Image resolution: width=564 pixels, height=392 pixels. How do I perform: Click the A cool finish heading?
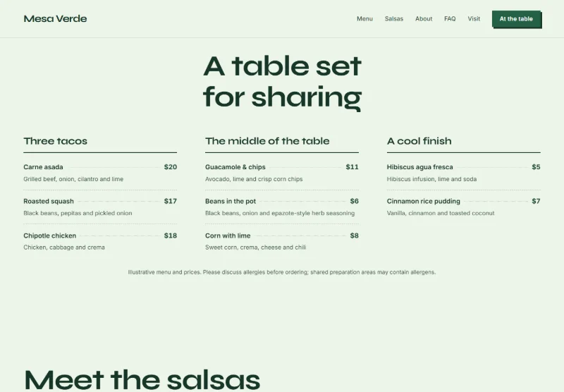(x=419, y=141)
